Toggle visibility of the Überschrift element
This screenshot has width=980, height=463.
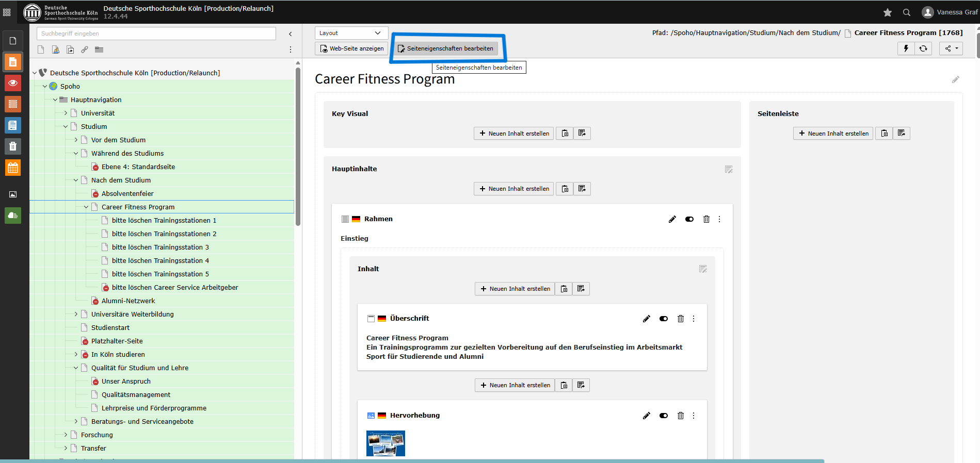tap(663, 319)
